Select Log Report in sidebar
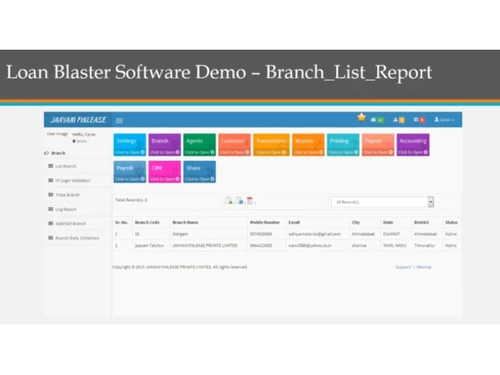Viewport: 500px width, 375px height. coord(66,209)
